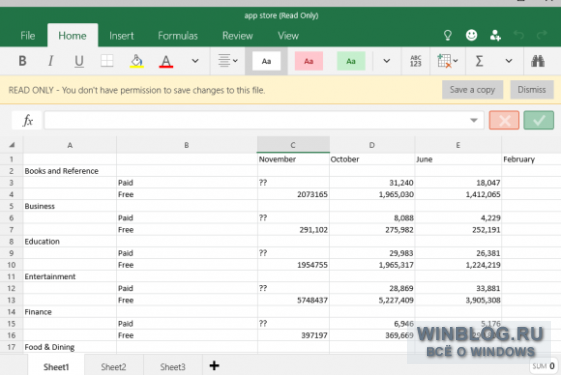Cancel the entry with red X button
This screenshot has height=375, width=561.
(x=504, y=120)
